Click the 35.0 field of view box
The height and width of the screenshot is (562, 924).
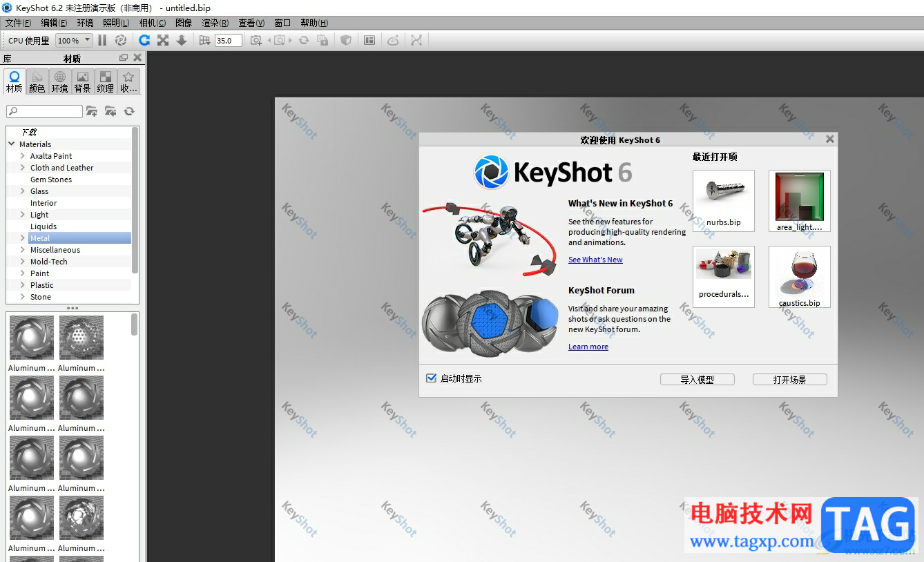coord(229,41)
